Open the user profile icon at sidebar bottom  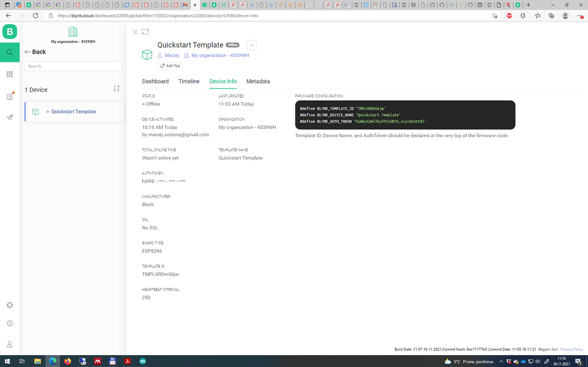click(10, 344)
